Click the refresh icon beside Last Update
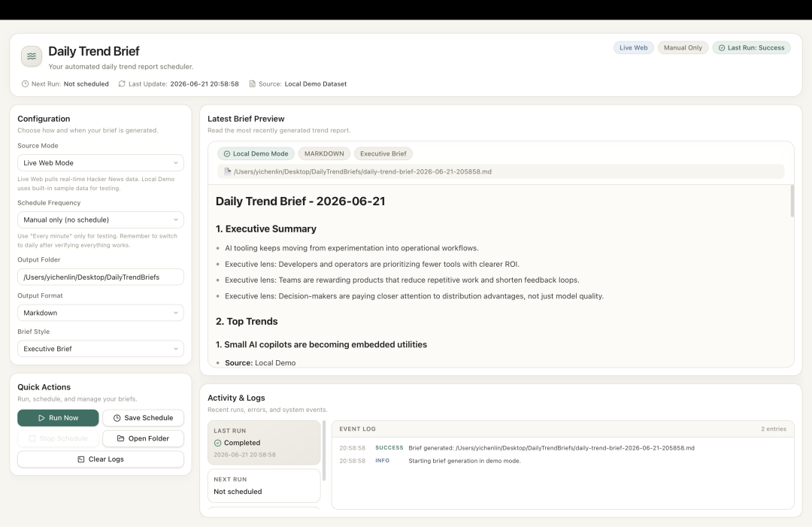The width and height of the screenshot is (812, 527). [122, 84]
